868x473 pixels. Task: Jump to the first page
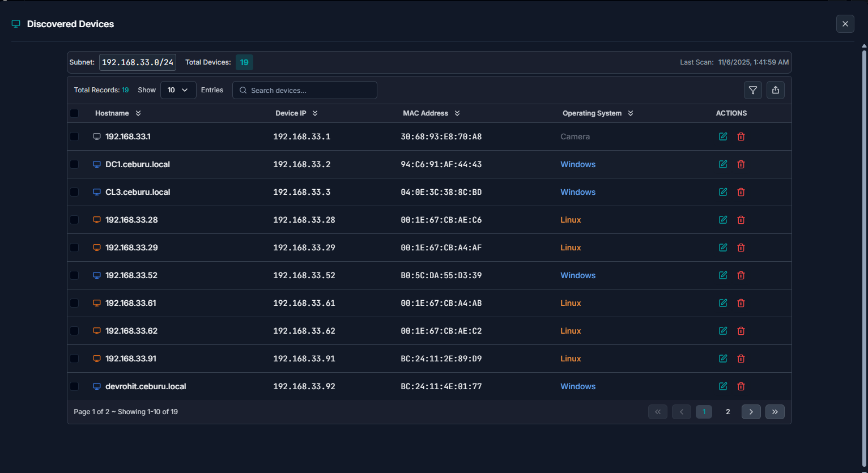[x=658, y=412]
